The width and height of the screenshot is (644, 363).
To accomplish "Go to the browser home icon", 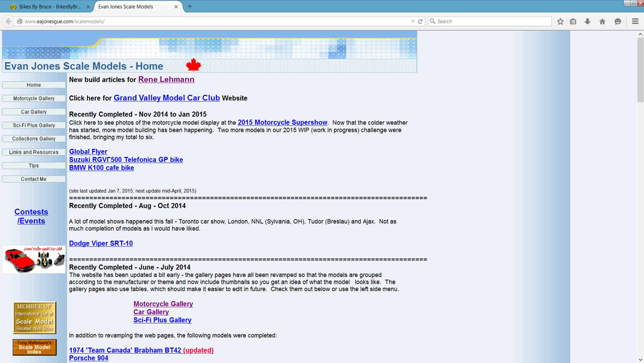I will pyautogui.click(x=602, y=22).
